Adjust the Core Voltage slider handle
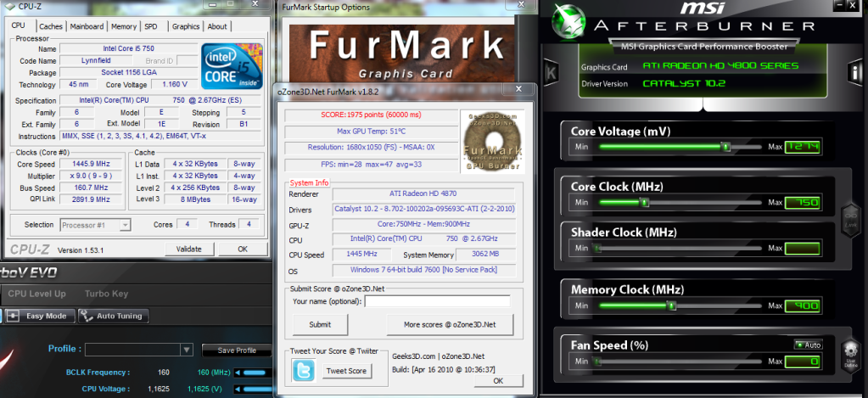Viewport: 868px width, 398px height. 725,147
